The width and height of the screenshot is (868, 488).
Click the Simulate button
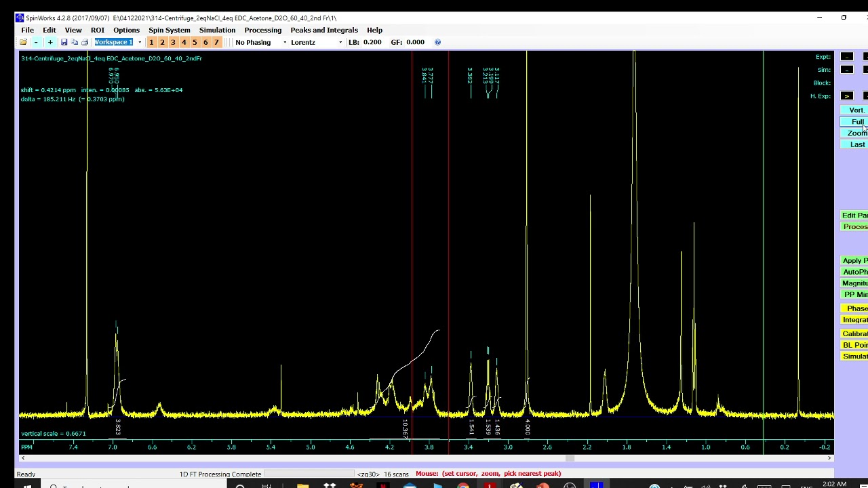coord(854,357)
